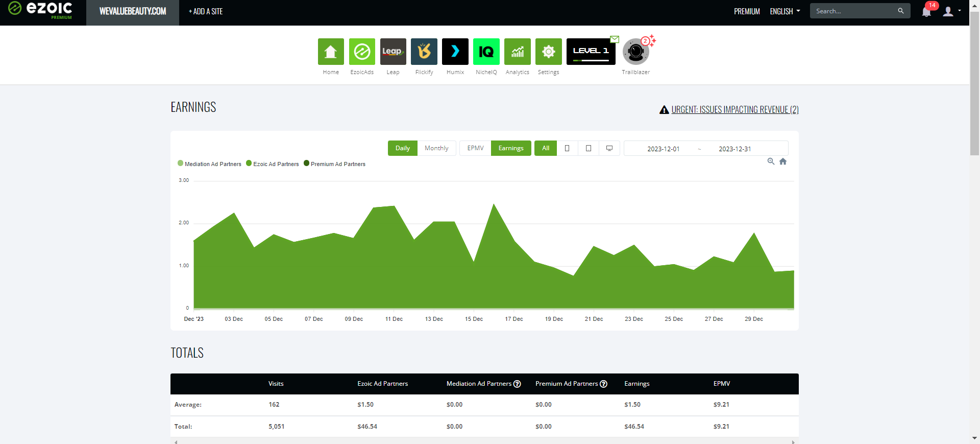The height and width of the screenshot is (444, 980).
Task: Open end date 2023-12-31 picker
Action: [734, 149]
